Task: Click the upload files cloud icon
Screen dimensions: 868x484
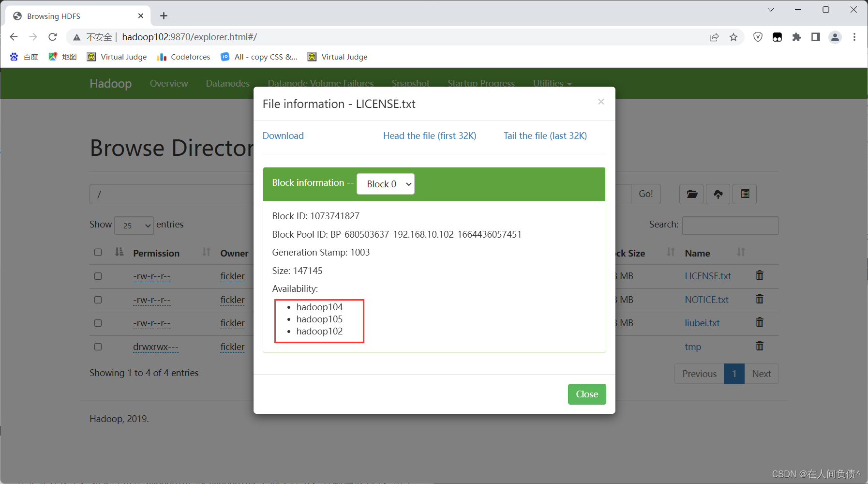Action: pyautogui.click(x=718, y=194)
